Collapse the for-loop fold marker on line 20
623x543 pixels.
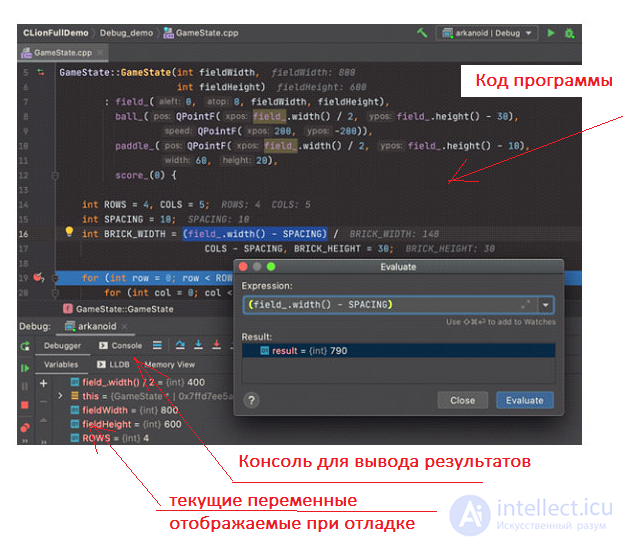pos(56,293)
